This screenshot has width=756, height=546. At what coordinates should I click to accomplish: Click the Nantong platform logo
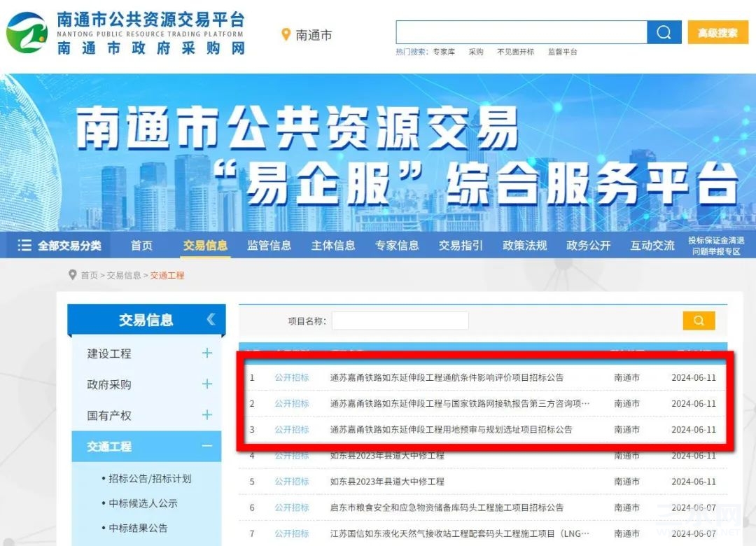(27, 33)
